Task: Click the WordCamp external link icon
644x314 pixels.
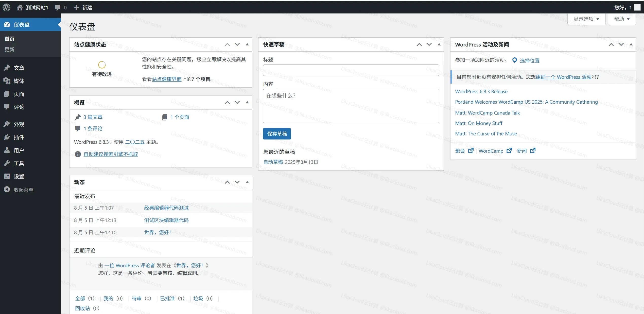Action: tap(510, 151)
